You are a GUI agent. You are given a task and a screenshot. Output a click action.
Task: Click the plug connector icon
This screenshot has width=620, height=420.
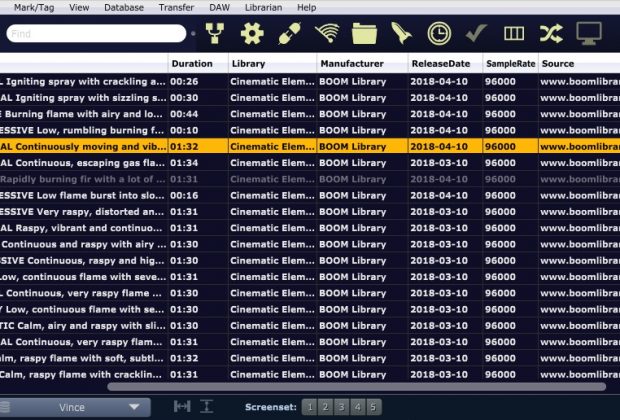point(289,34)
